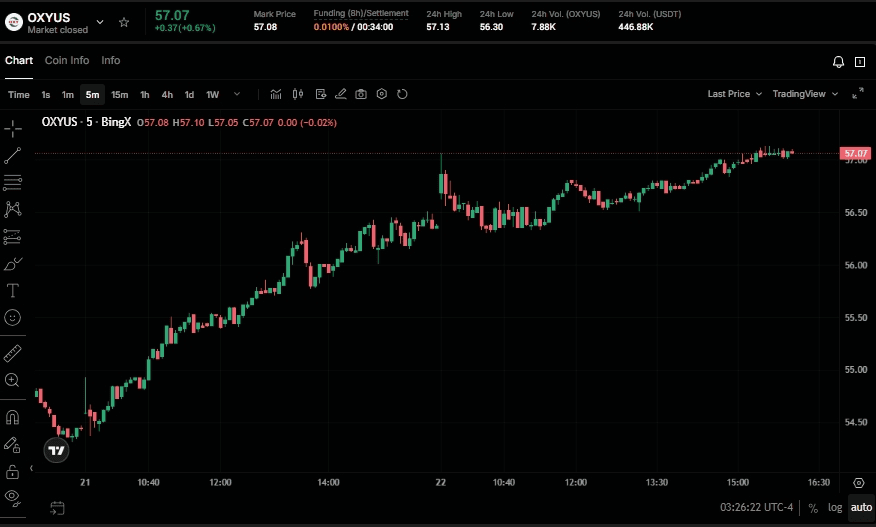Screen dimensions: 876x527
Task: Select the trend line drawing tool
Action: pyautogui.click(x=13, y=155)
